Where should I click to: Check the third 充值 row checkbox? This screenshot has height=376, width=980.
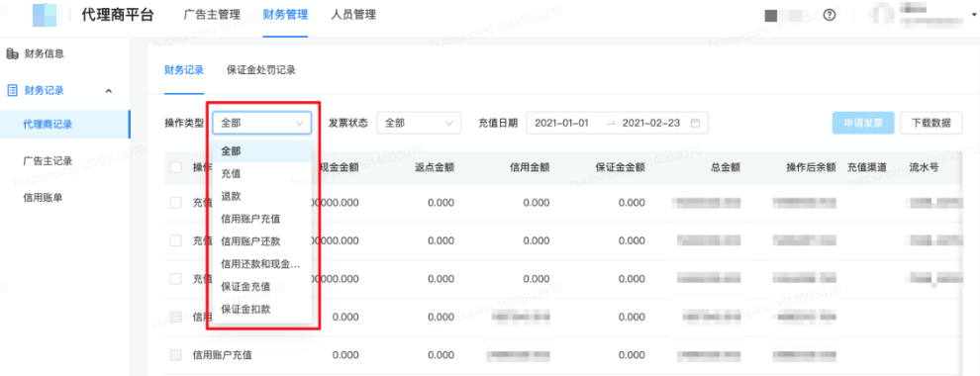pos(175,279)
